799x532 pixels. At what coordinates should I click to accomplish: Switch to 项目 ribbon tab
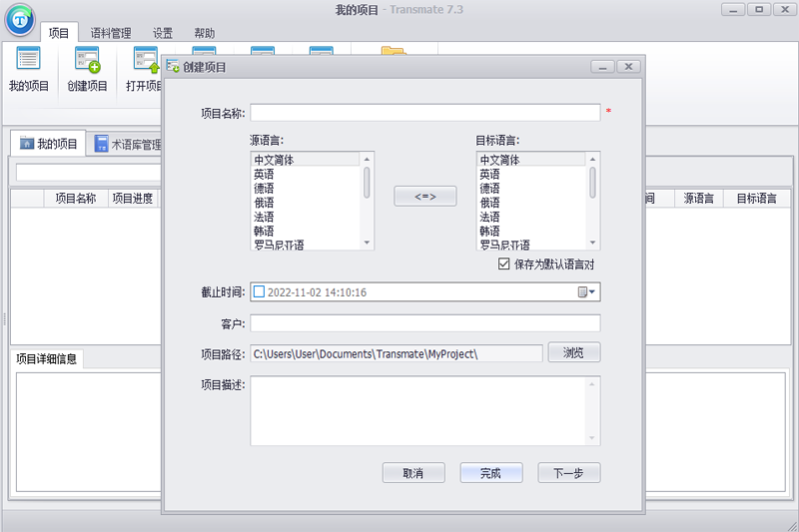[59, 33]
